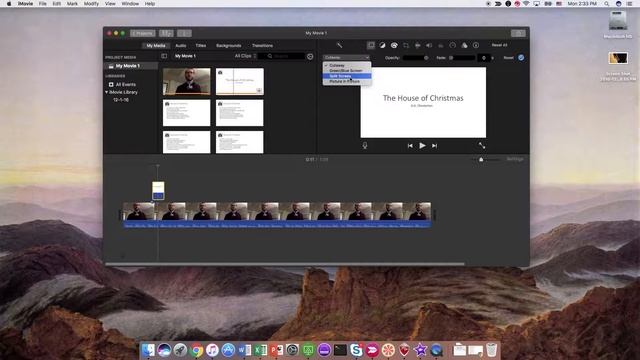640x360 pixels.
Task: Click the Reset button beside the checkmark
Action: [509, 58]
